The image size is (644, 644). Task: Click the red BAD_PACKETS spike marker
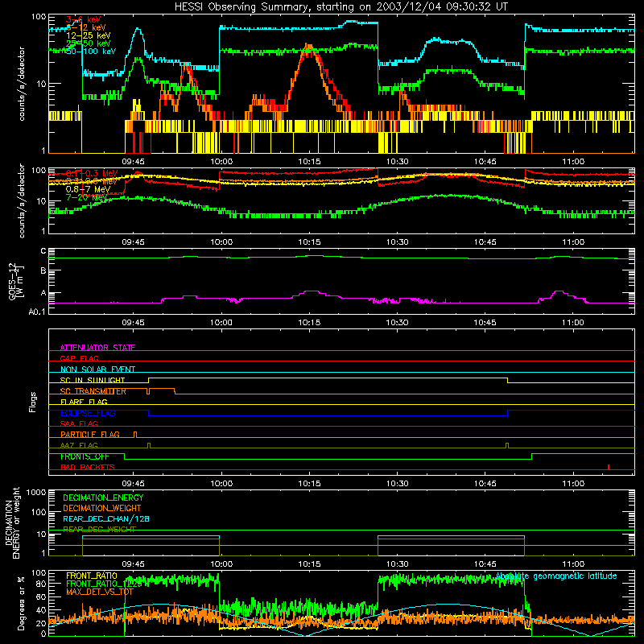tap(609, 467)
